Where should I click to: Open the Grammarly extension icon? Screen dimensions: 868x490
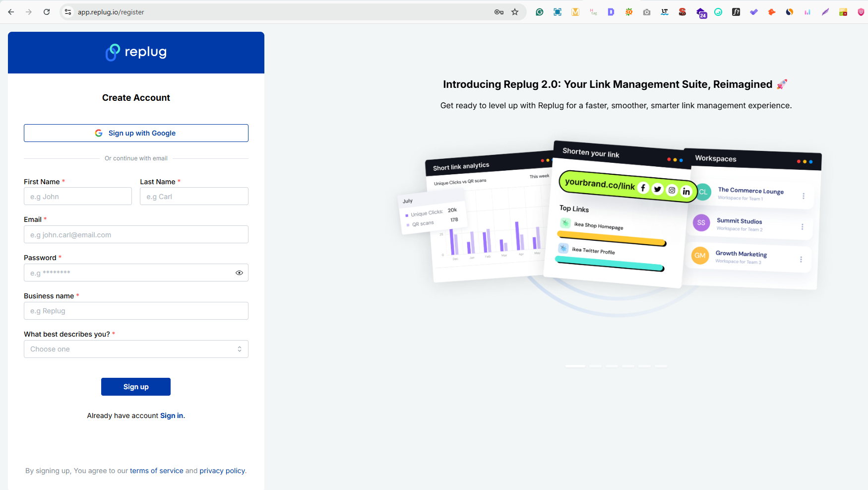click(539, 11)
